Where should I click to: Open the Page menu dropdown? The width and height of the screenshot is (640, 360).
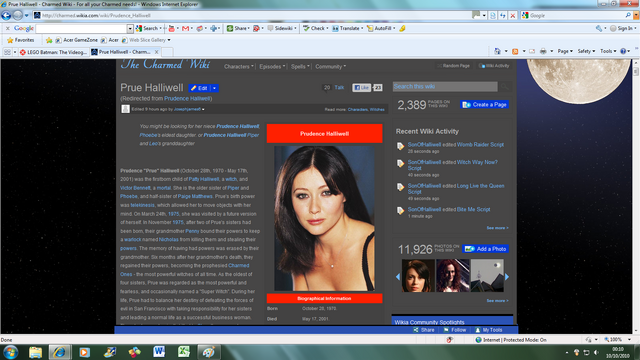(x=565, y=51)
